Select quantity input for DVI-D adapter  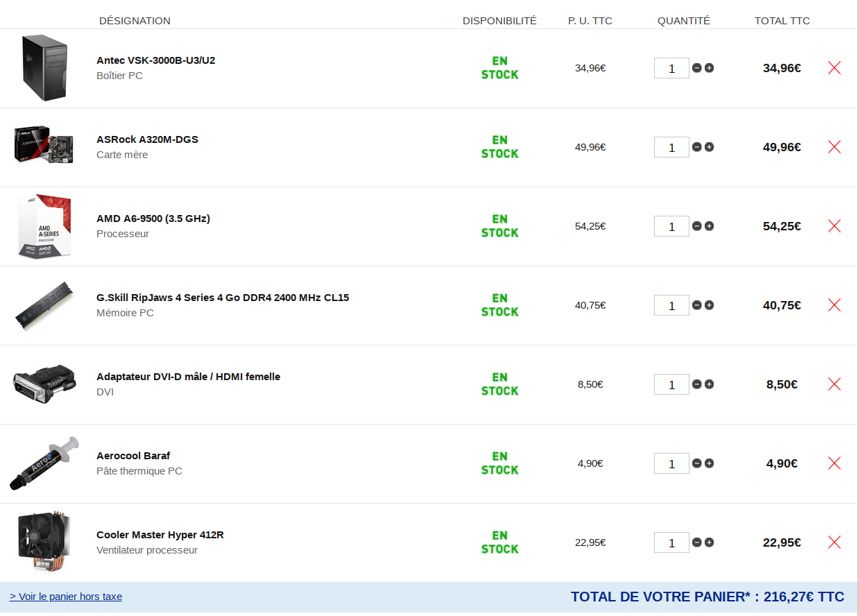(671, 384)
